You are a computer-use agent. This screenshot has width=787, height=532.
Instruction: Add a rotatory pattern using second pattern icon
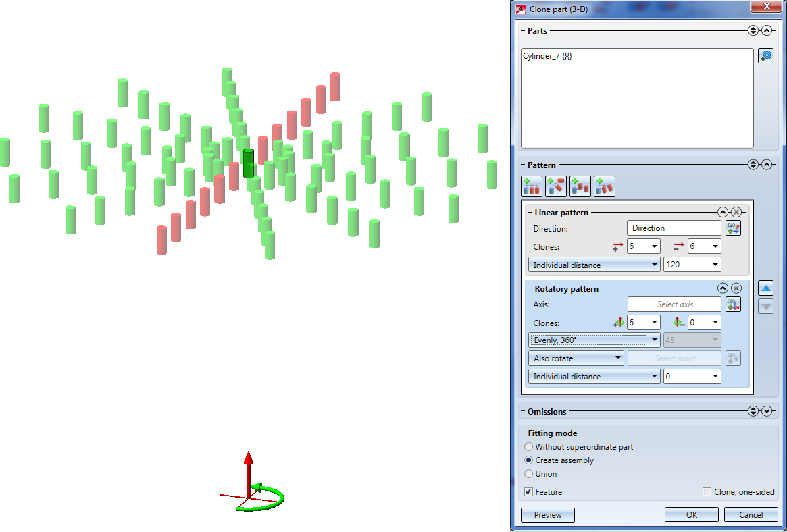tap(556, 186)
